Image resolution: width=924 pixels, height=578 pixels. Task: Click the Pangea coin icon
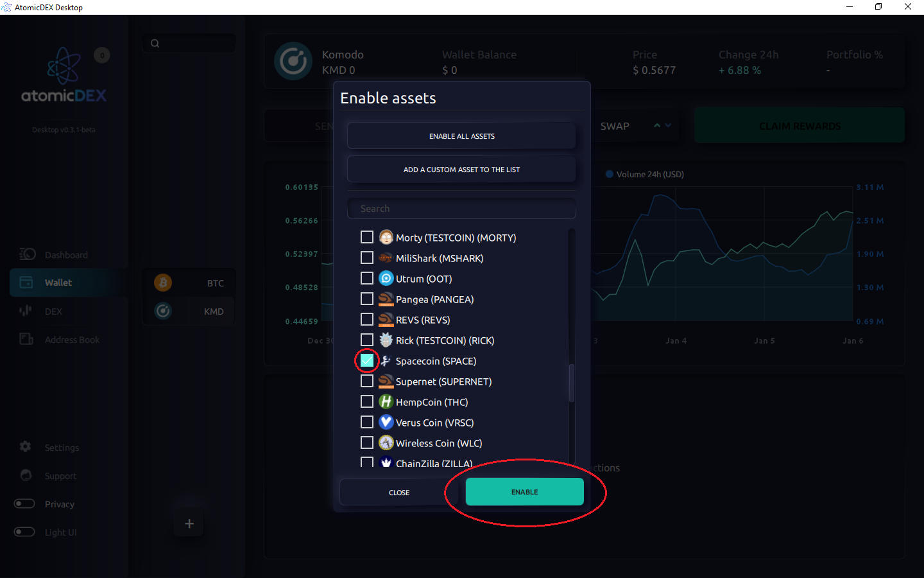click(x=386, y=299)
